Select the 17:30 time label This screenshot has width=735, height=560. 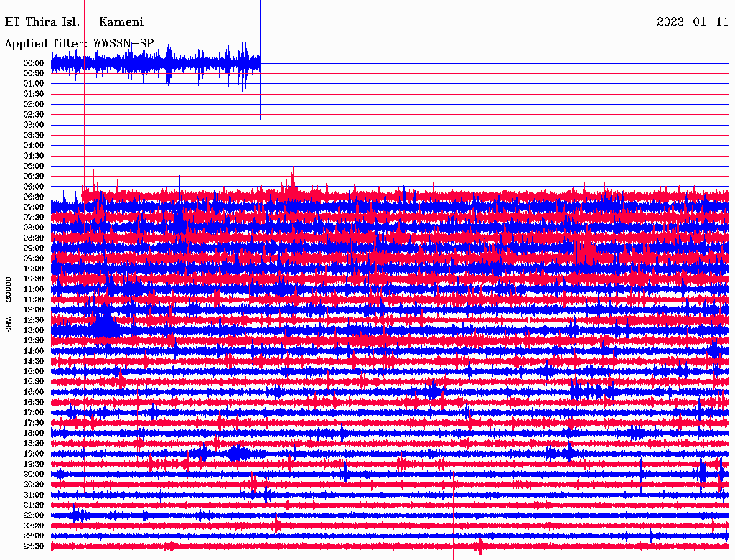coord(34,423)
